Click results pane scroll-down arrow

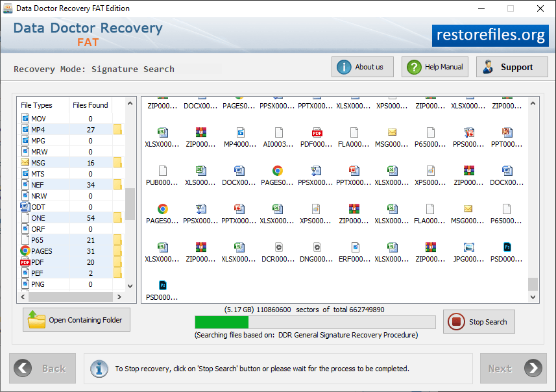(x=533, y=297)
